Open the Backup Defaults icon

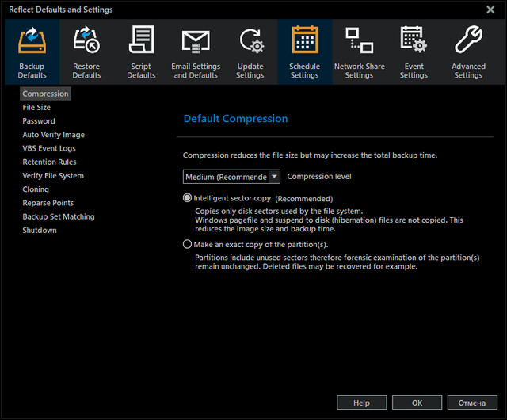pyautogui.click(x=32, y=41)
